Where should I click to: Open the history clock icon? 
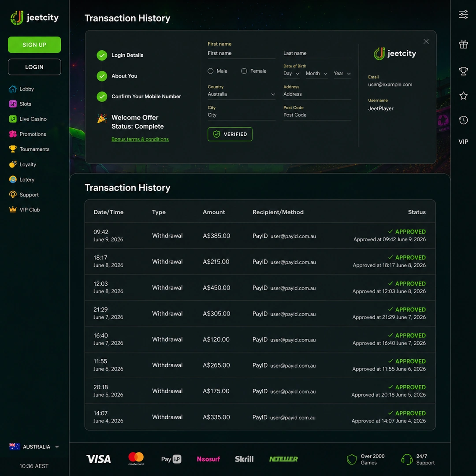click(x=463, y=120)
